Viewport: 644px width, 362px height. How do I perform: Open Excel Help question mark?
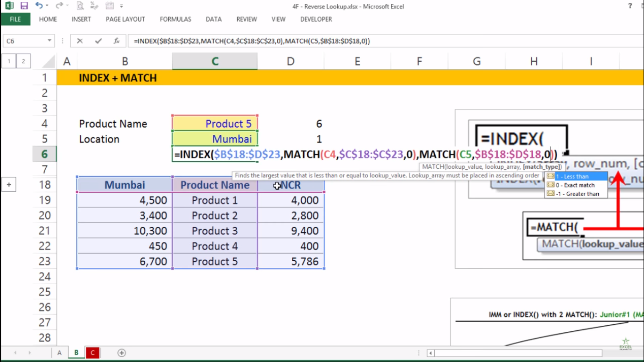630,6
